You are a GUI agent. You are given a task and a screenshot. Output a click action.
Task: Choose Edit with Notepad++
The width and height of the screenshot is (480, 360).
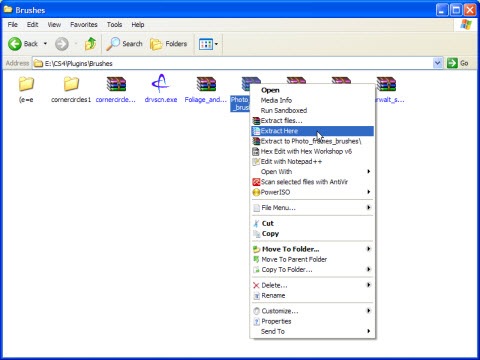tap(312, 162)
